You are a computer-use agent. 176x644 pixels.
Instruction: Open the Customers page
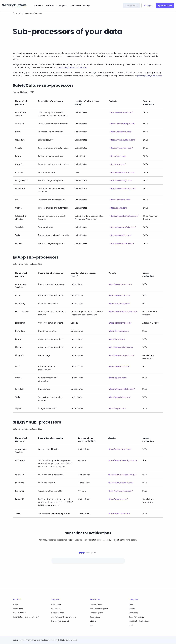(x=75, y=5)
